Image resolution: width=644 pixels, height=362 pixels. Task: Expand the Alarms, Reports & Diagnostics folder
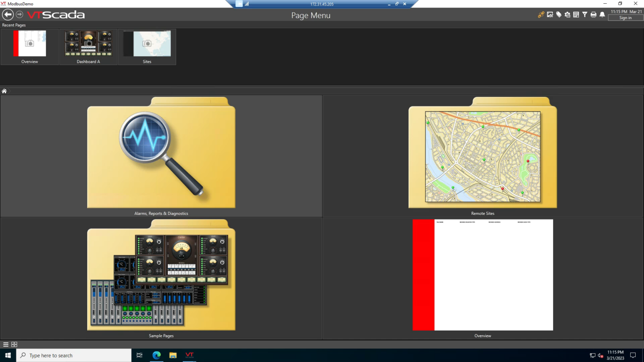[161, 156]
